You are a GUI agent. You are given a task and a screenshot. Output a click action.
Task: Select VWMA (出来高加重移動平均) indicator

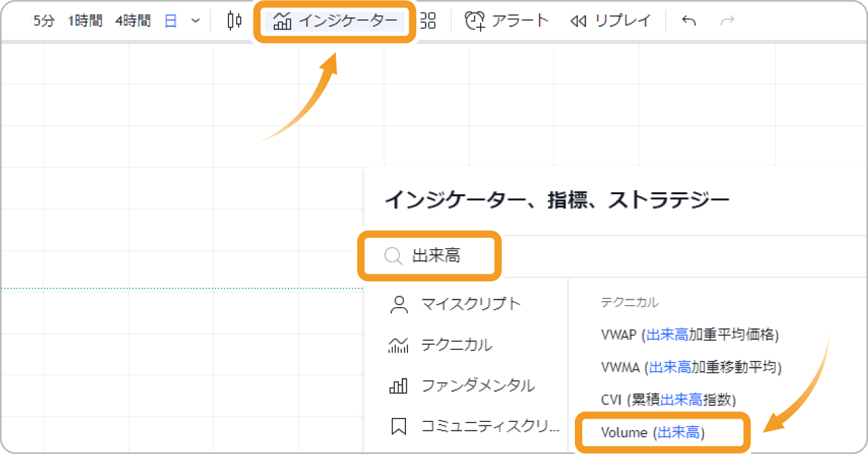click(x=691, y=367)
